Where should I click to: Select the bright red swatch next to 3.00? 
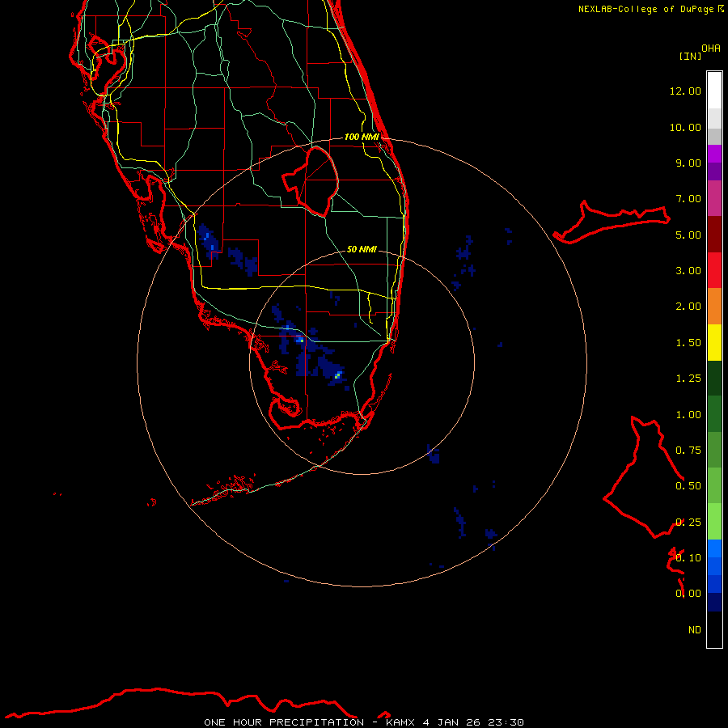point(714,270)
